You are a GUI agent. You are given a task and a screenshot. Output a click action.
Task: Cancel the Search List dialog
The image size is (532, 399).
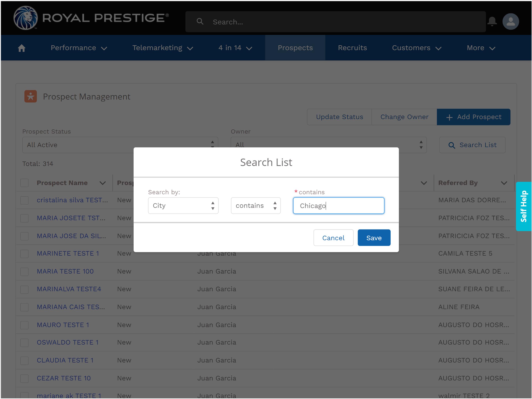coord(333,238)
